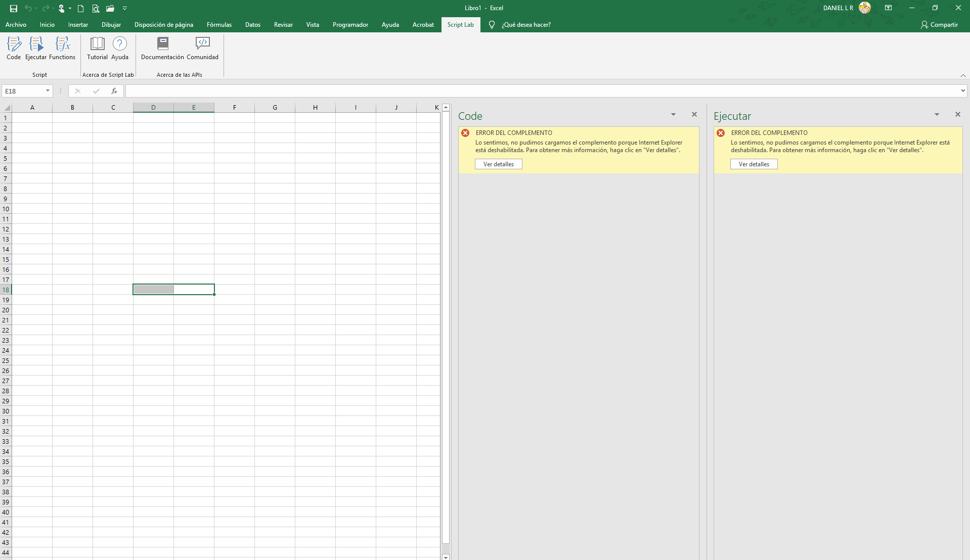Open the Comunidad forum button
Viewport: 970px width, 560px height.
202,49
